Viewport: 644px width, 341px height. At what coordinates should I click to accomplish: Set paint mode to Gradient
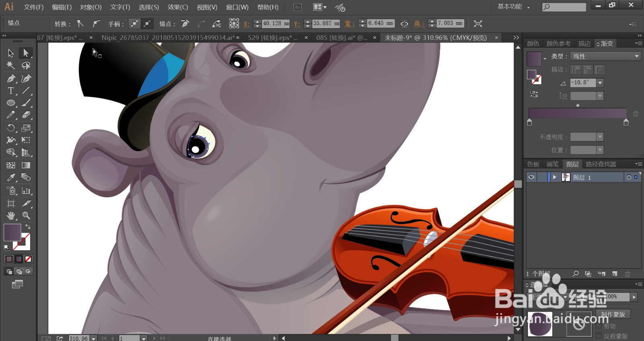(x=19, y=259)
